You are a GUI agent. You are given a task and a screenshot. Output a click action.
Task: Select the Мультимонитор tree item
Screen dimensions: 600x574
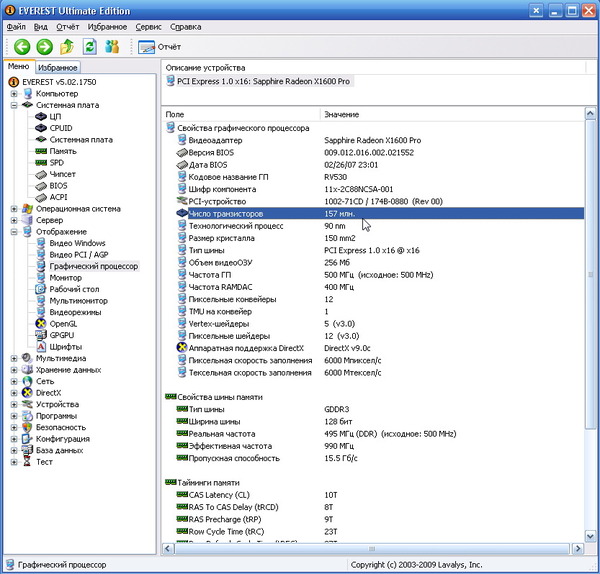tap(78, 301)
